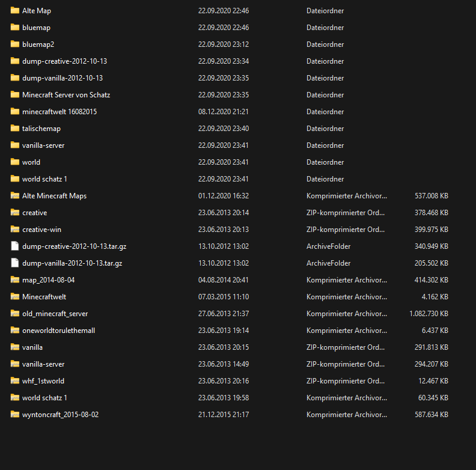
Task: Click the oneworldtorulethemall archive name
Action: pos(58,331)
